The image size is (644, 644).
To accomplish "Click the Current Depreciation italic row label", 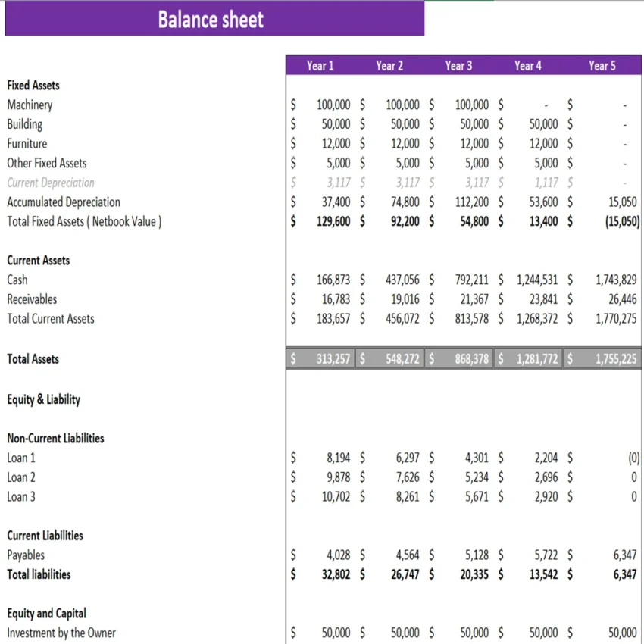I will [50, 183].
